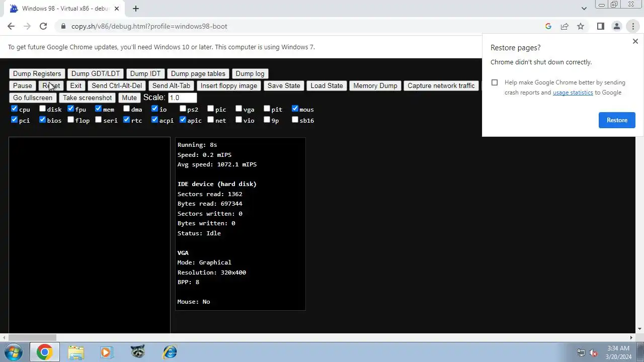
Task: Dismiss the Restore pages popup
Action: point(635,41)
